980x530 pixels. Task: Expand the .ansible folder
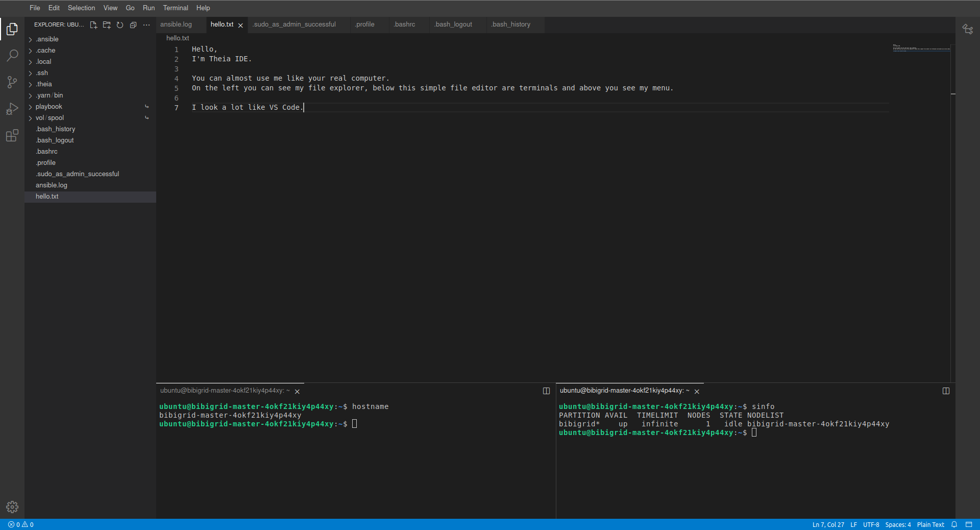point(47,39)
